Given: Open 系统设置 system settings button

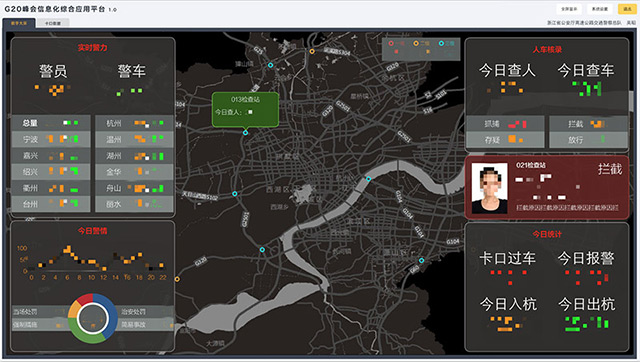Looking at the screenshot, I should point(600,9).
